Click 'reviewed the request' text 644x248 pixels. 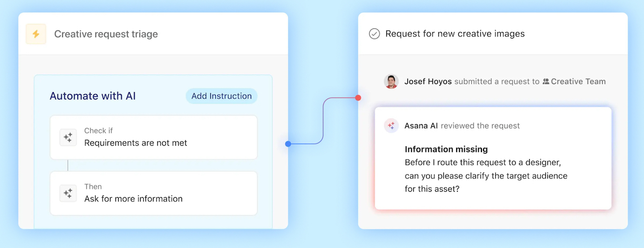tap(480, 126)
